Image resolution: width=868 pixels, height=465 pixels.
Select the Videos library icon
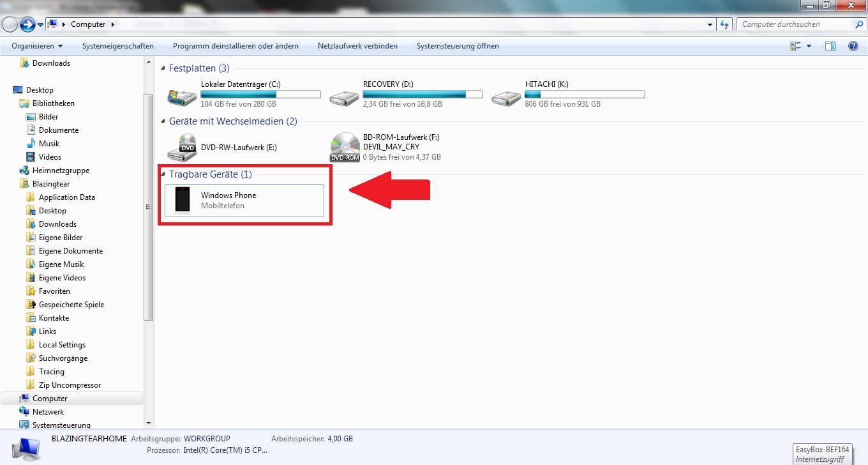[31, 157]
